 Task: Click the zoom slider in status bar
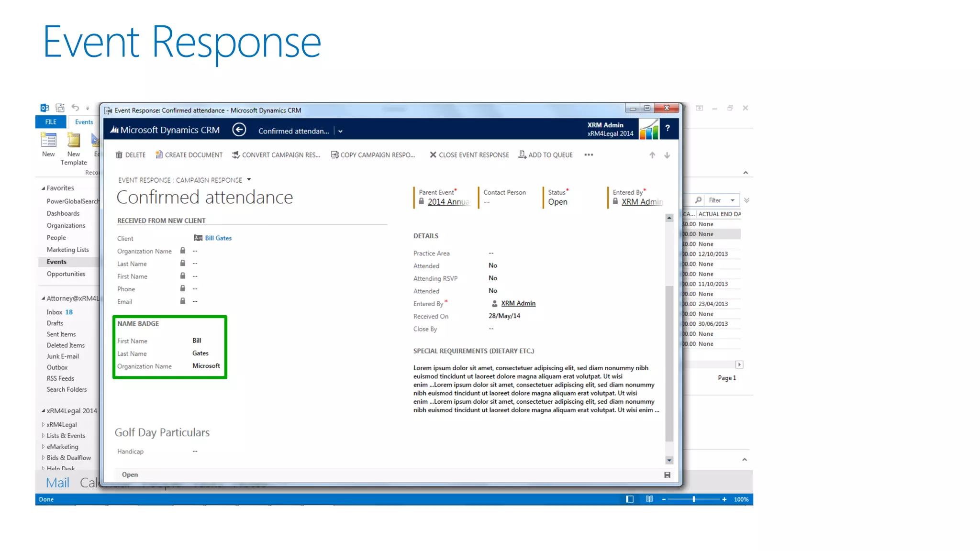tap(694, 499)
